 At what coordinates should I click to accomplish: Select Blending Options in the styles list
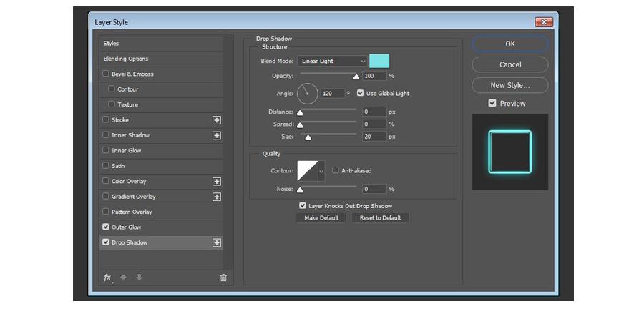pos(126,59)
